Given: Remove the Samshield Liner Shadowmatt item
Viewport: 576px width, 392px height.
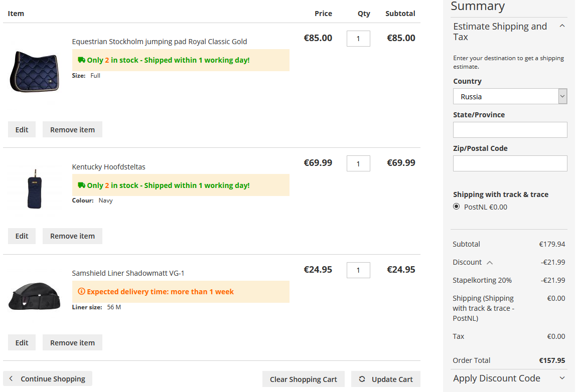Looking at the screenshot, I should (x=72, y=342).
